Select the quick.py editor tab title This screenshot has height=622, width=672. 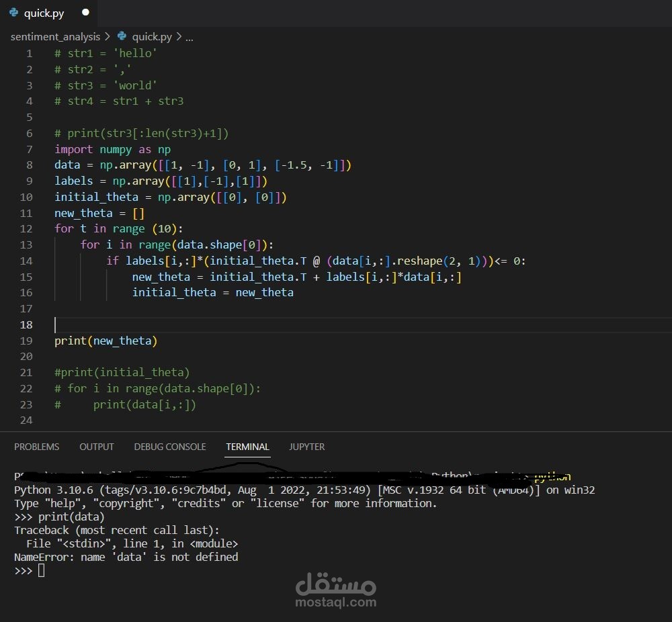(44, 13)
